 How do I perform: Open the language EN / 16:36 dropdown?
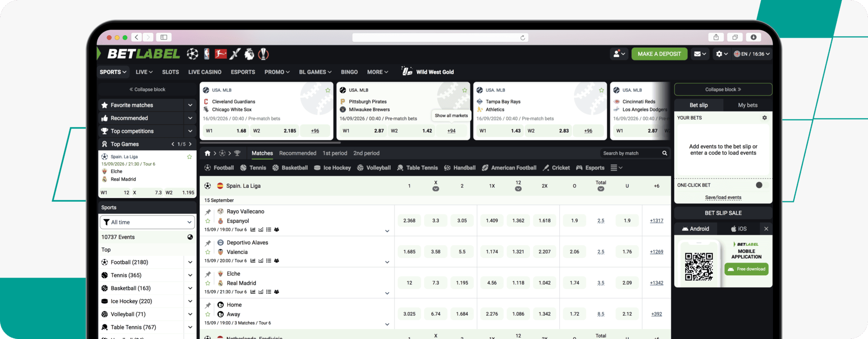click(x=752, y=54)
